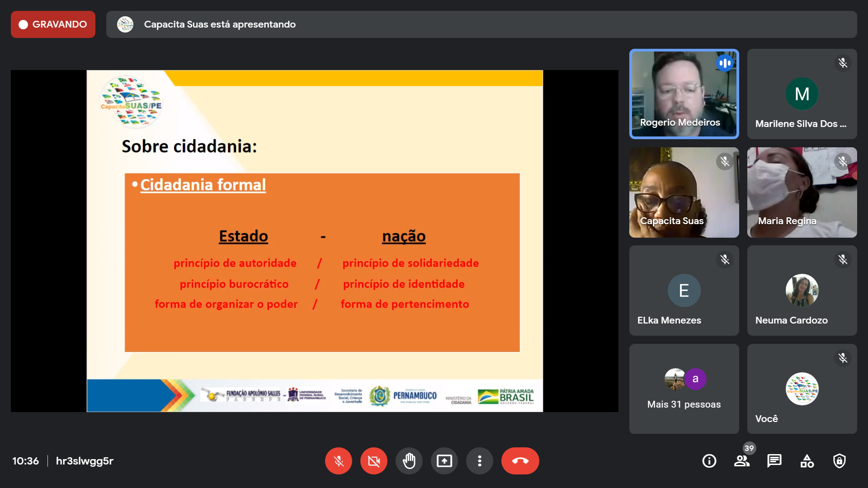The width and height of the screenshot is (868, 488).
Task: Select the ELka Menezes participant tile
Action: point(684,290)
